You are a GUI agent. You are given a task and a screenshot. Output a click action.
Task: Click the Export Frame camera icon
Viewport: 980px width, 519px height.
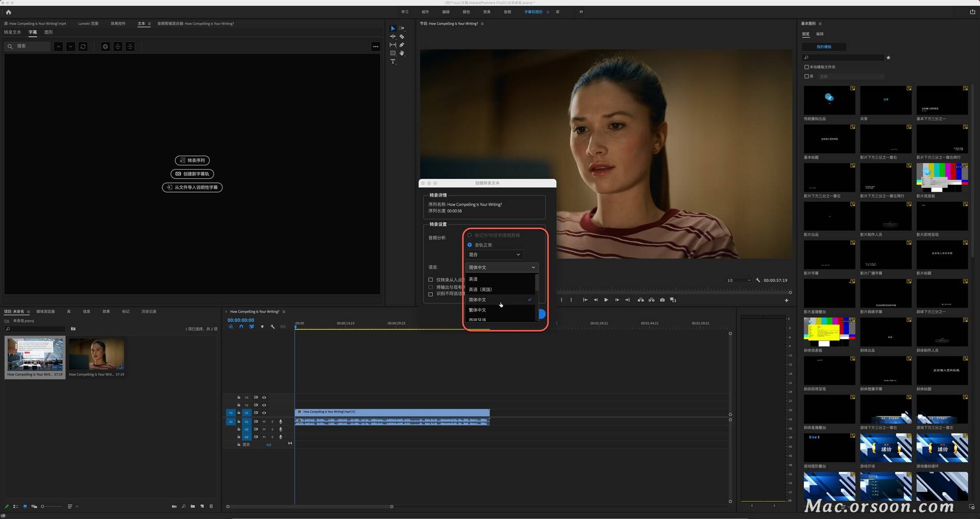pos(663,300)
